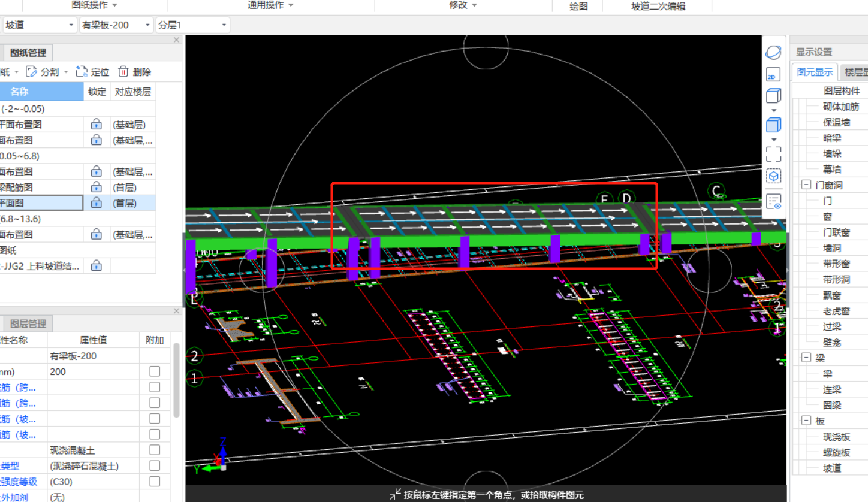Screen dimensions: 868x502
Task: Open the 坡道 component type dropdown
Action: (x=72, y=25)
